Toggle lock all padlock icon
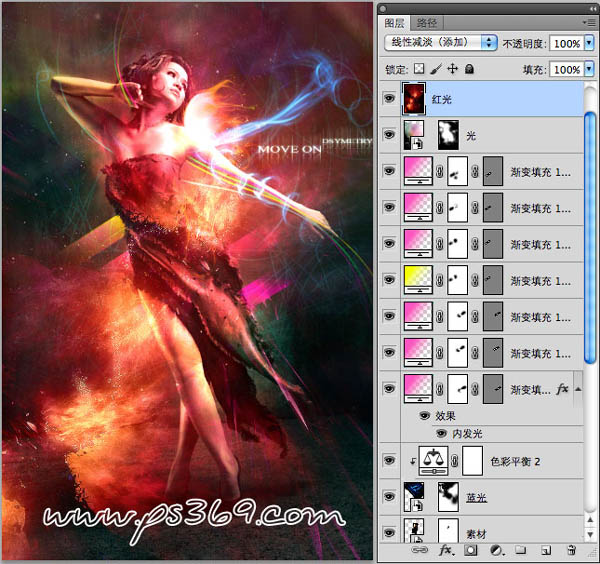 click(x=469, y=69)
